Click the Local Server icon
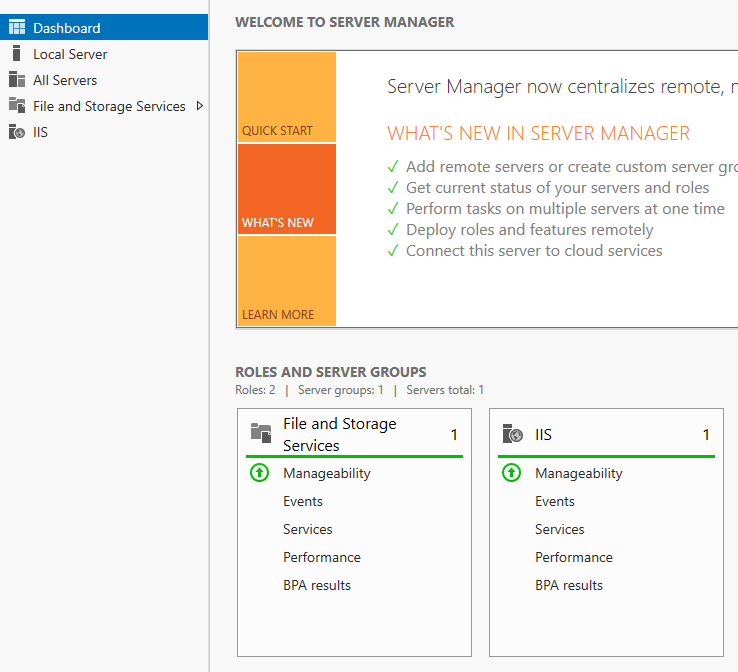Image resolution: width=738 pixels, height=672 pixels. [16, 54]
